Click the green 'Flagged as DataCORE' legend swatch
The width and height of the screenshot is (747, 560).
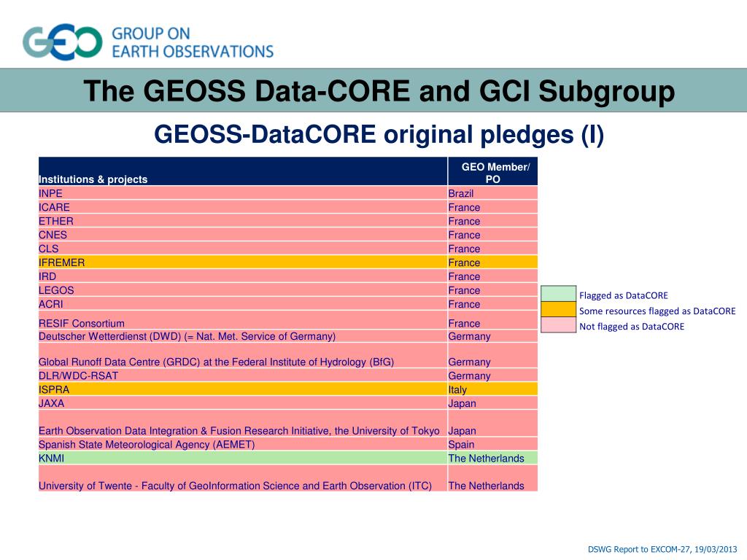pyautogui.click(x=558, y=294)
